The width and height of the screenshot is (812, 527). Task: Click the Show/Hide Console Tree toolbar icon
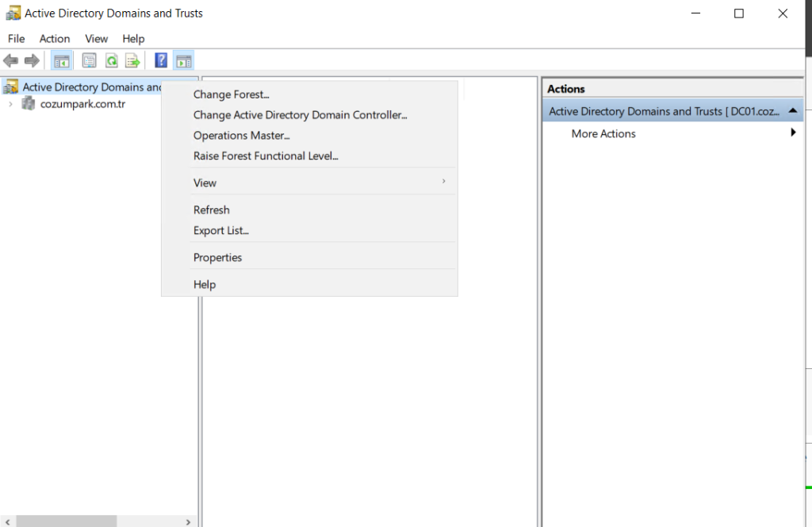point(61,61)
